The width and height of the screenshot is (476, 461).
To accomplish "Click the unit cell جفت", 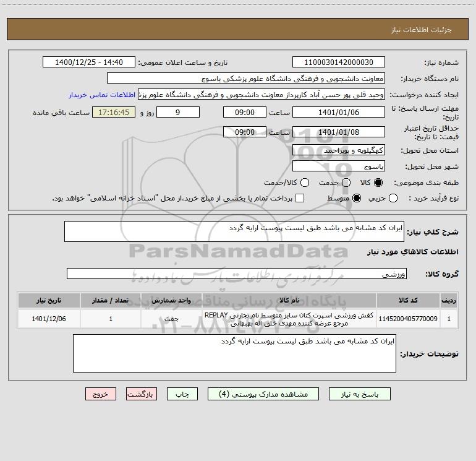I will point(171,319).
